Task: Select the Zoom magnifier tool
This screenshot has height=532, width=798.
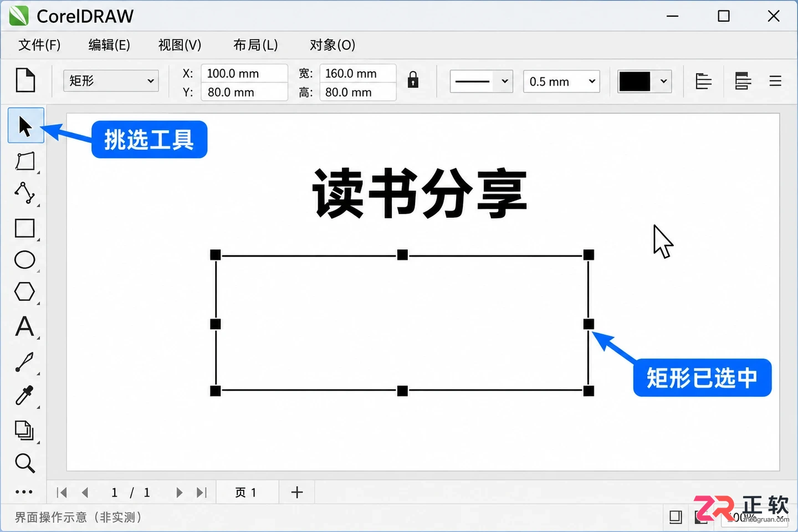Action: [25, 463]
